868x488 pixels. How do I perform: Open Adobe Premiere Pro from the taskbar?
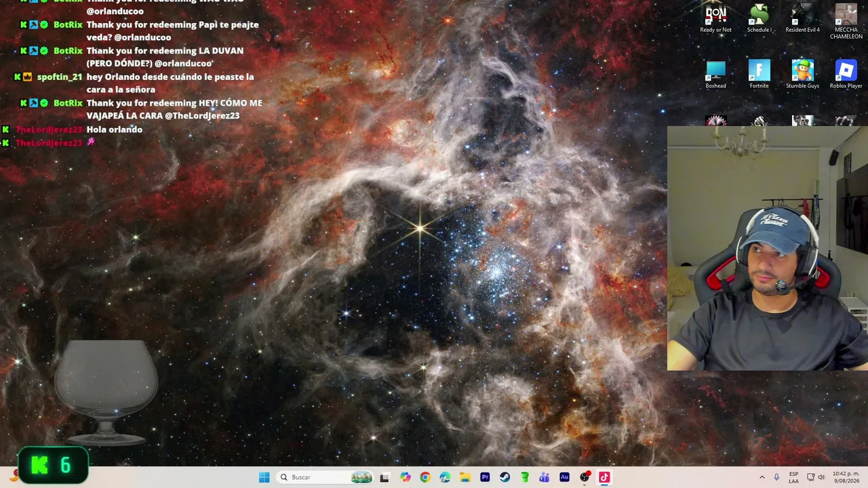click(x=485, y=477)
